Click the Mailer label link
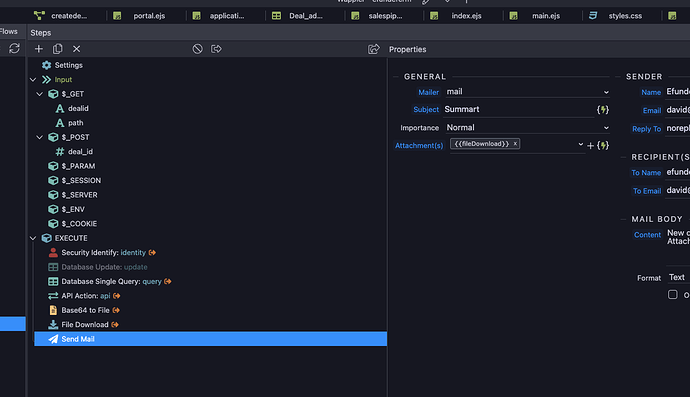 pos(428,92)
